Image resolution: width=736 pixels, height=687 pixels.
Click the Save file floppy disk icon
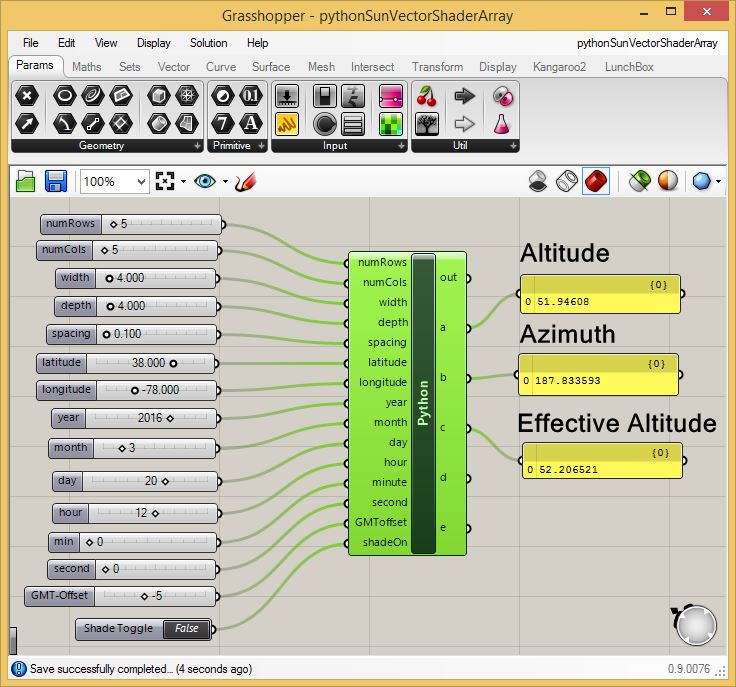[56, 181]
